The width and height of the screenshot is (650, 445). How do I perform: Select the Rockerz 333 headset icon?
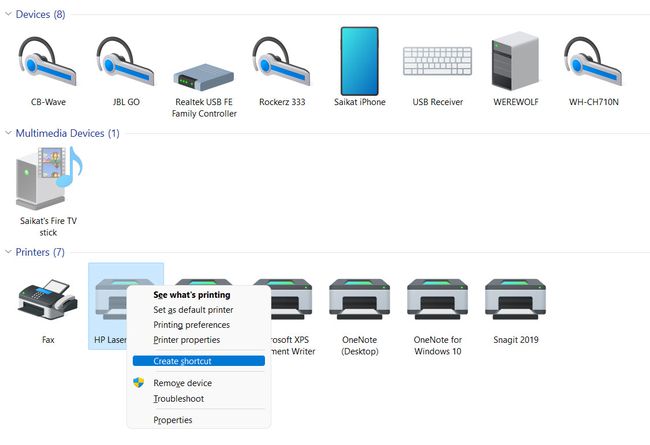coord(281,61)
